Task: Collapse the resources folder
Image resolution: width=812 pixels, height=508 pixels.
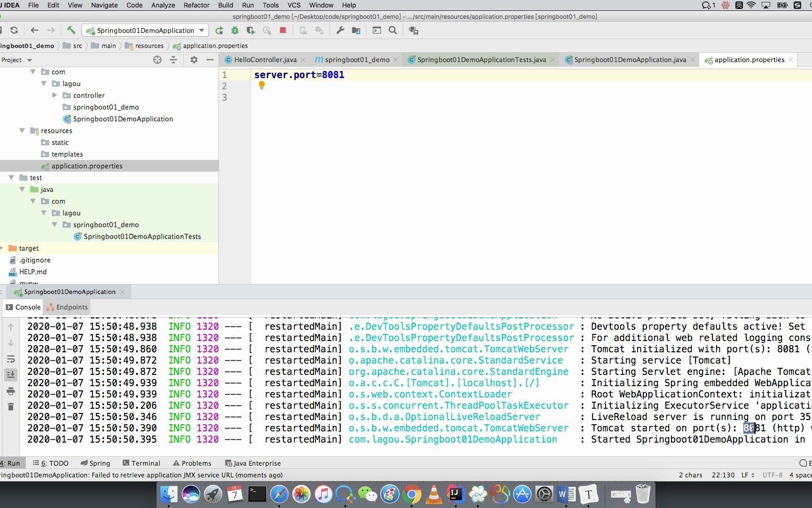Action: (x=22, y=131)
